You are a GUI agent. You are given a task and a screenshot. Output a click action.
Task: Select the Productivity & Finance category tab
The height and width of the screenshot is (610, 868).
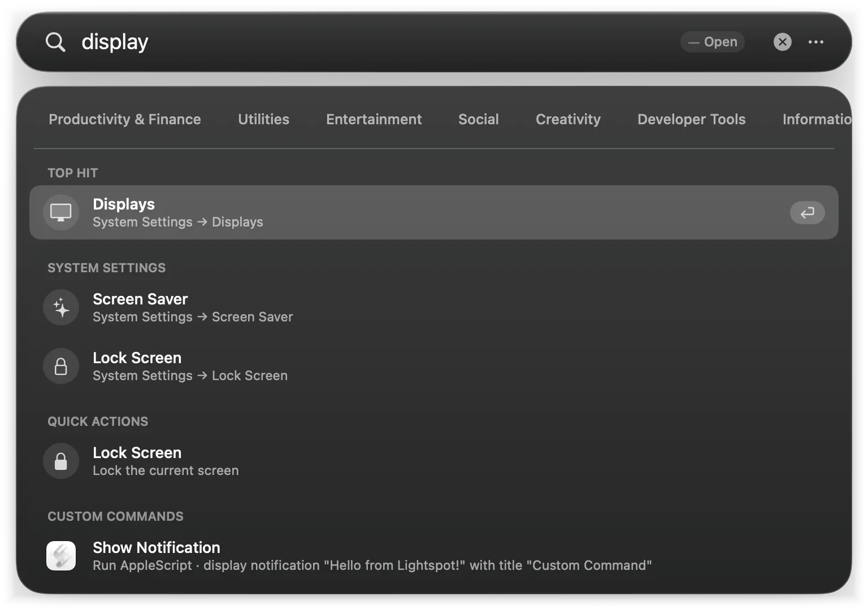pyautogui.click(x=125, y=119)
